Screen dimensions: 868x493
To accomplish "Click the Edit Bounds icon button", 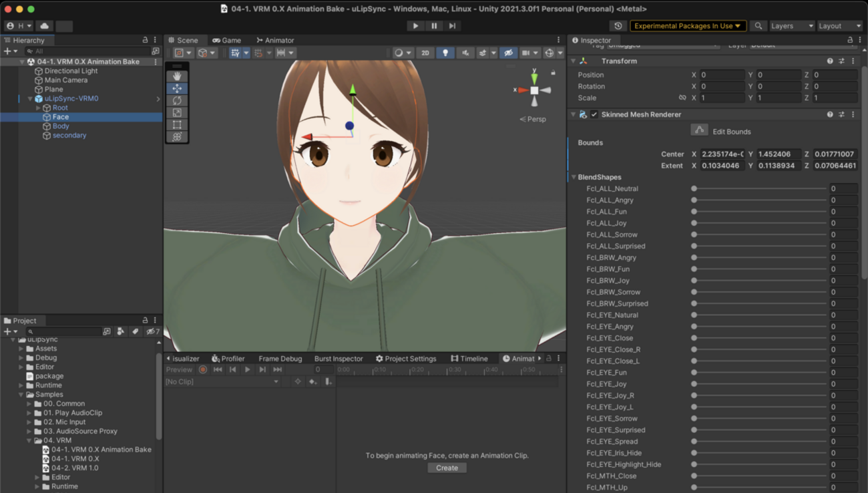I will tap(699, 130).
